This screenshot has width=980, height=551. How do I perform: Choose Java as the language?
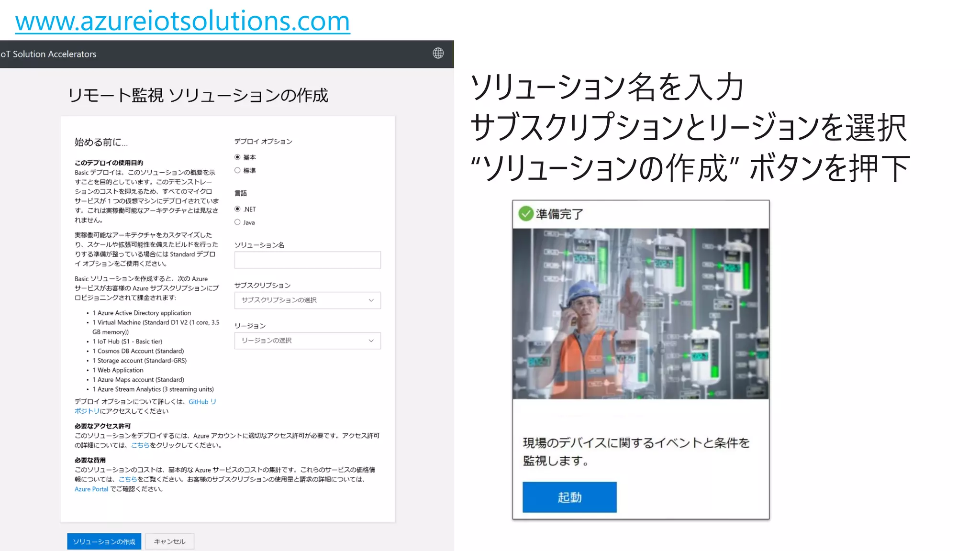(x=237, y=222)
